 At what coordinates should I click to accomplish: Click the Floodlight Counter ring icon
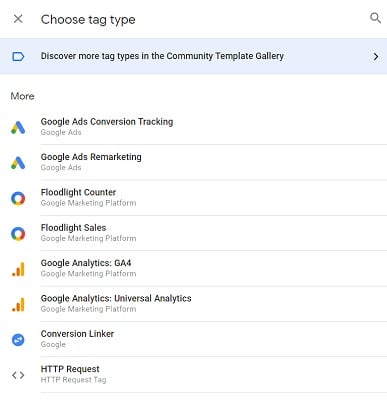pos(18,198)
